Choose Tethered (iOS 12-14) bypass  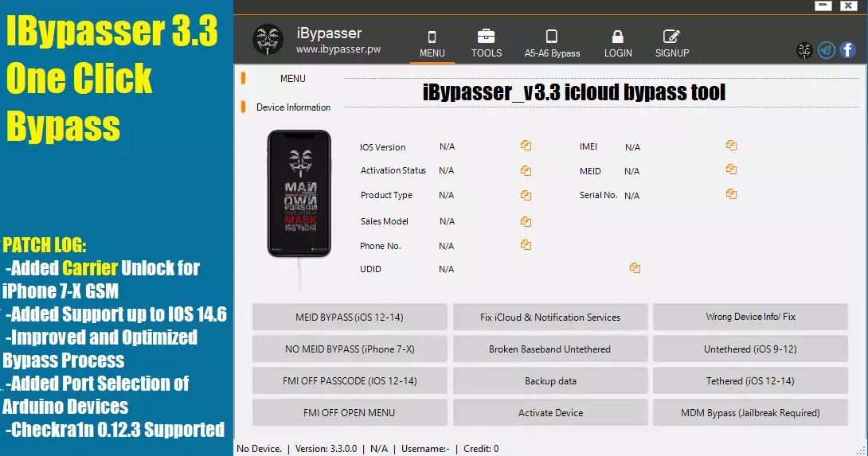(x=750, y=380)
